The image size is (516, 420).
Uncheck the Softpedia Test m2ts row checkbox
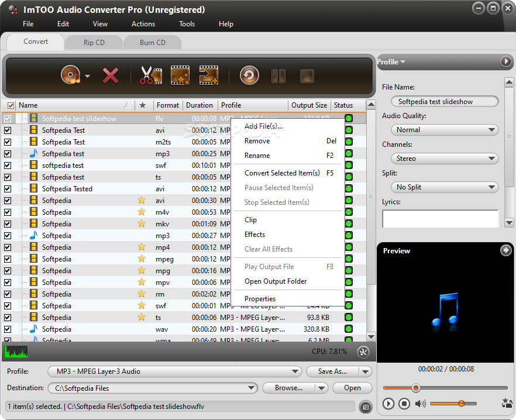pyautogui.click(x=8, y=142)
